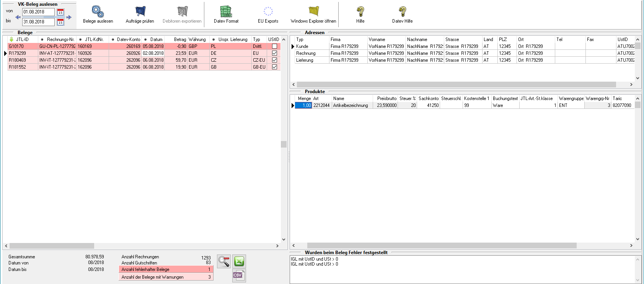Open the calendar picker for the von date

tap(60, 12)
